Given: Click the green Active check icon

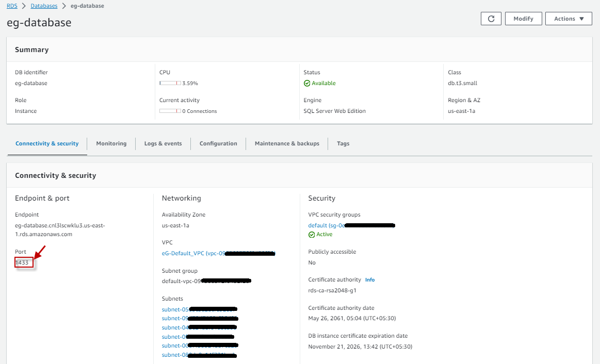Looking at the screenshot, I should pos(312,235).
